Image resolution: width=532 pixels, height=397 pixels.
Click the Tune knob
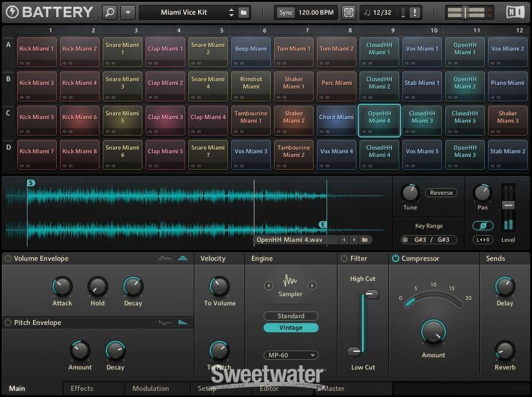point(410,192)
